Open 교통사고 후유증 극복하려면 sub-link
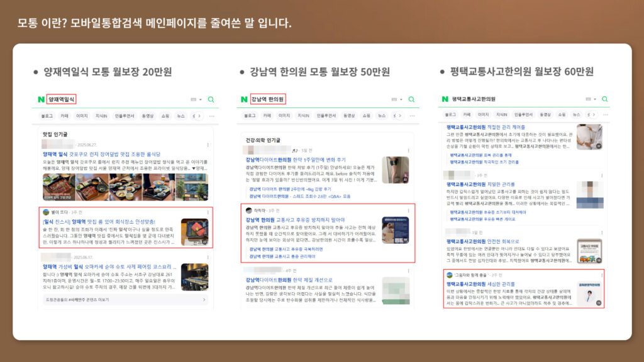The height and width of the screenshot is (362, 644). 285,249
